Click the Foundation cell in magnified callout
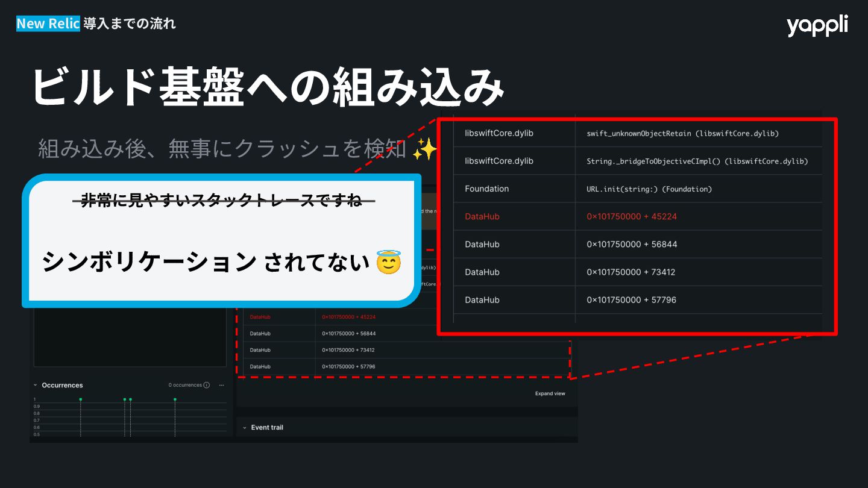This screenshot has height=488, width=868. point(486,189)
